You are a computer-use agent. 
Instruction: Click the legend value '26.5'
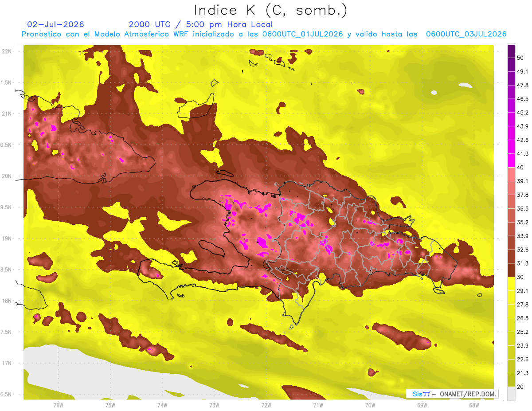523,318
